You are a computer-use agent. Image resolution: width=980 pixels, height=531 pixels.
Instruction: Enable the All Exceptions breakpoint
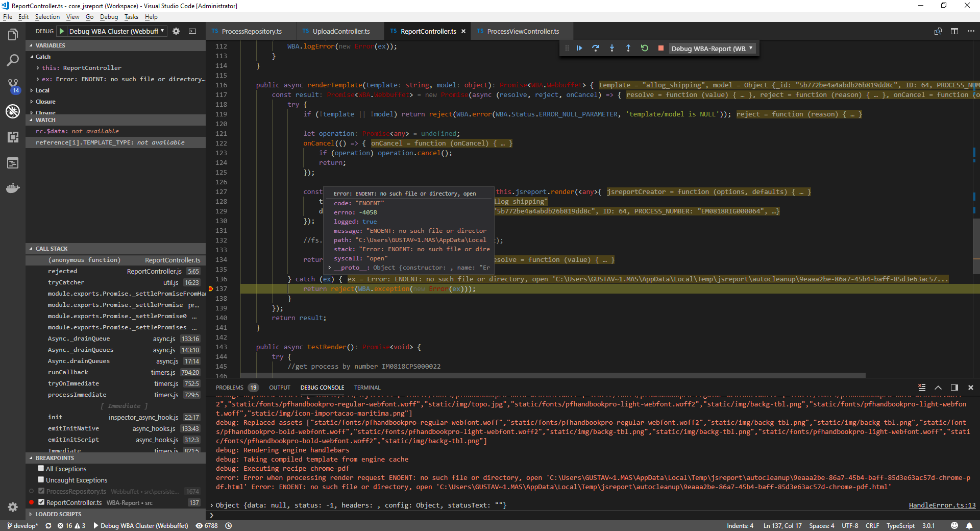(41, 469)
